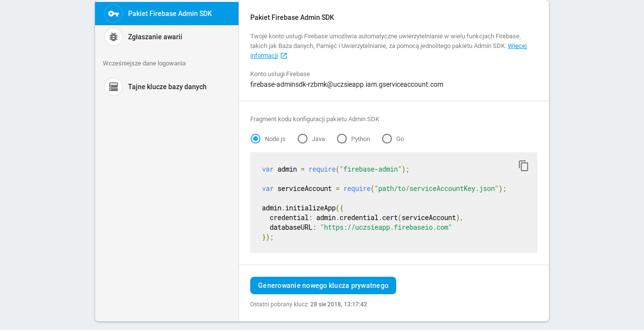644x333 pixels.
Task: Open Tajne klucze bazy danych
Action: pos(167,87)
